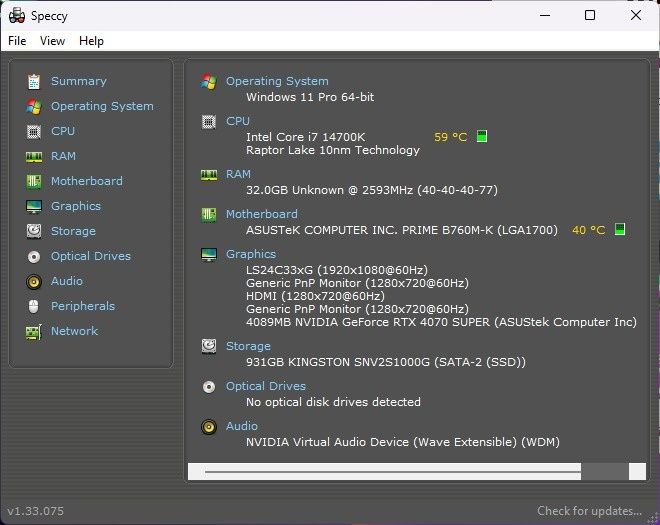Click the Windows flag icon in summary pane
The image size is (660, 525).
(x=209, y=81)
